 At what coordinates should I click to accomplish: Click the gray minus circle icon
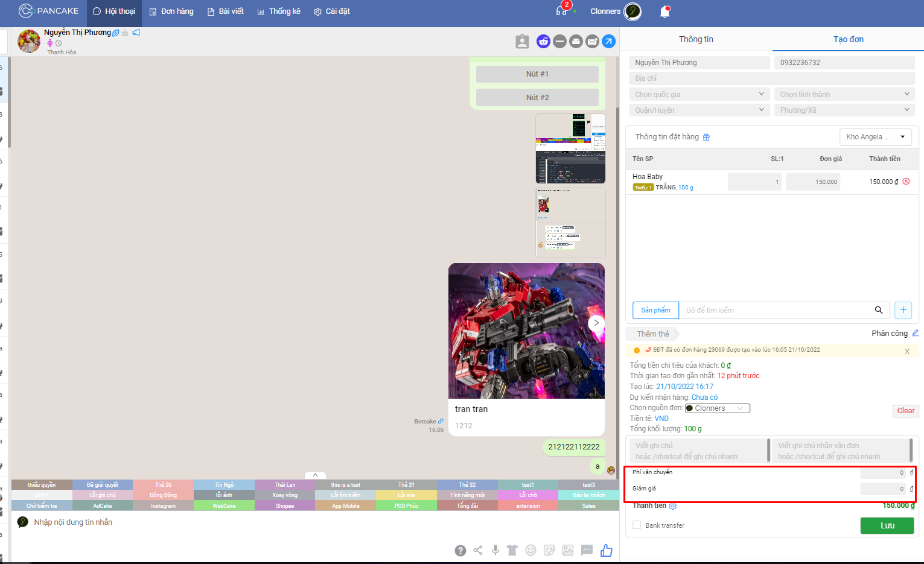(559, 41)
